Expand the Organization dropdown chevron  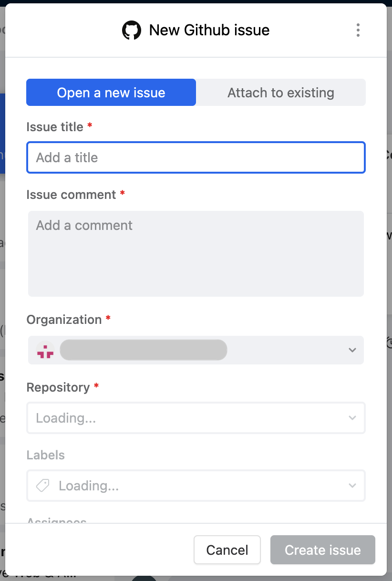point(352,350)
